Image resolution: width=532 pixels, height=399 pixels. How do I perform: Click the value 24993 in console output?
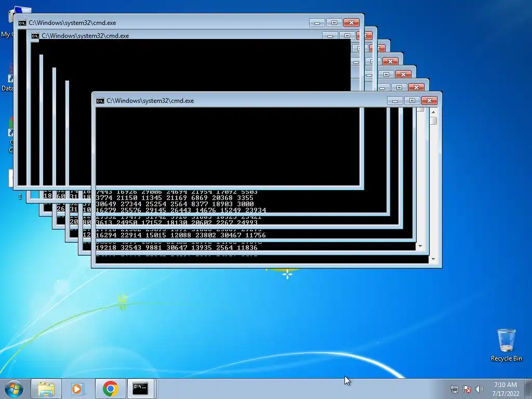tap(247, 223)
